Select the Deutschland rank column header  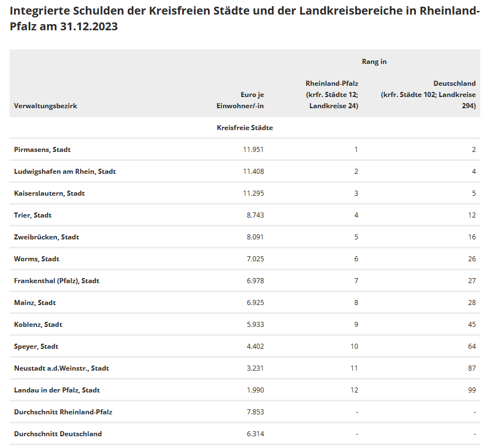(x=428, y=94)
